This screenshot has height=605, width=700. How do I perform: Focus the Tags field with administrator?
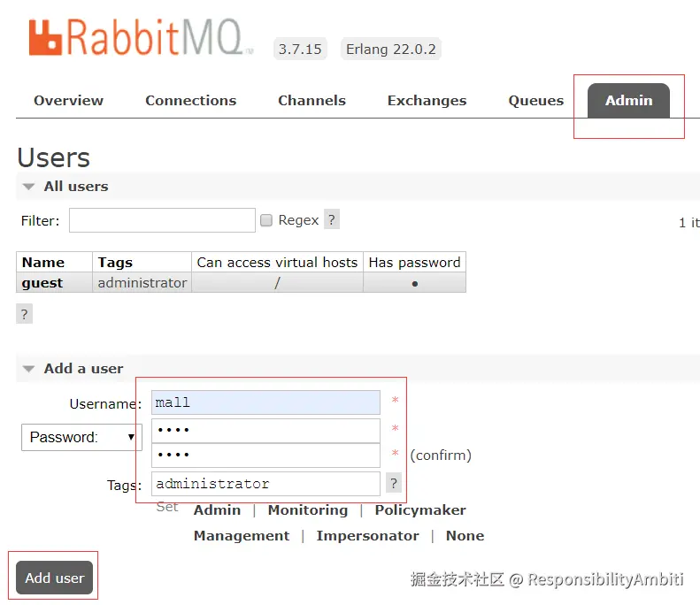265,484
